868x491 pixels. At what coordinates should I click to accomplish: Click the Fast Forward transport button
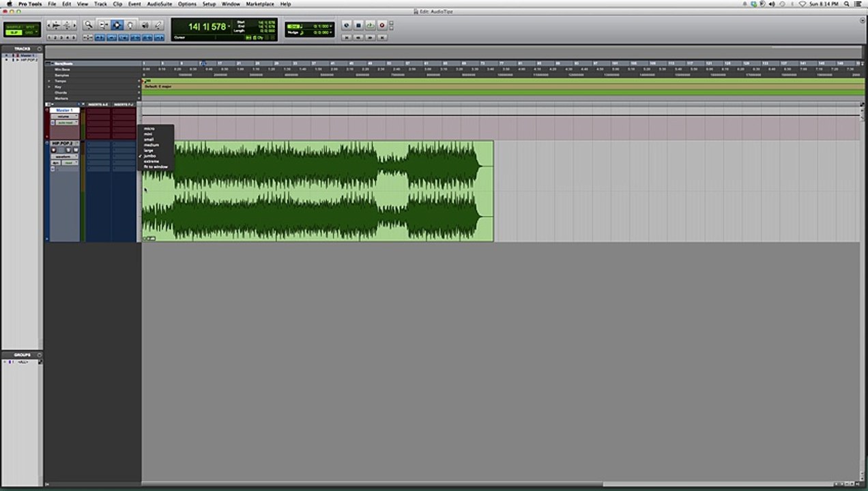click(369, 38)
